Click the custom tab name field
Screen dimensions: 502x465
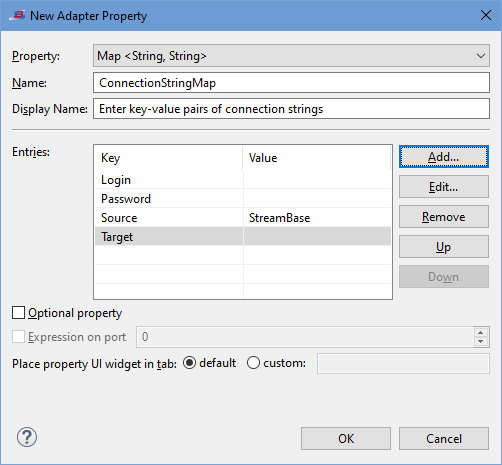[x=403, y=363]
